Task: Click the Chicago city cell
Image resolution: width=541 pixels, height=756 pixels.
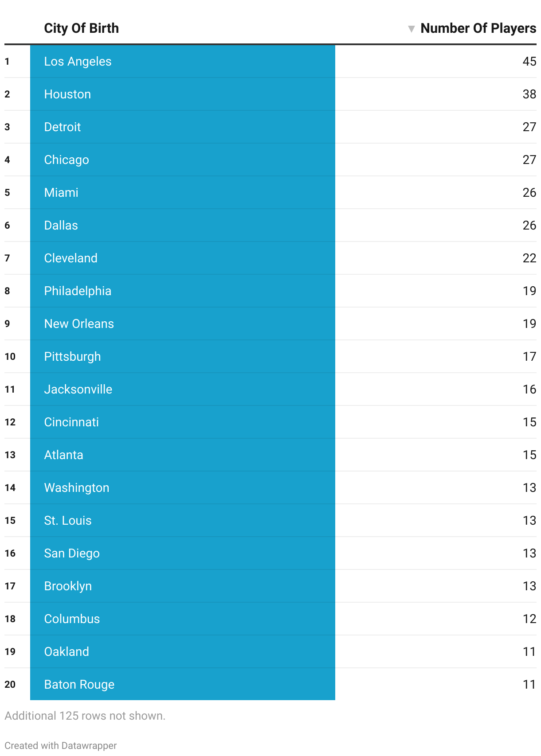Action: 183,160
